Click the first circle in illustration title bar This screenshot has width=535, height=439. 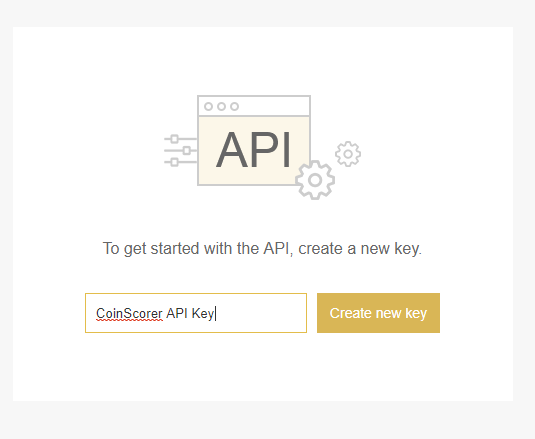click(208, 106)
